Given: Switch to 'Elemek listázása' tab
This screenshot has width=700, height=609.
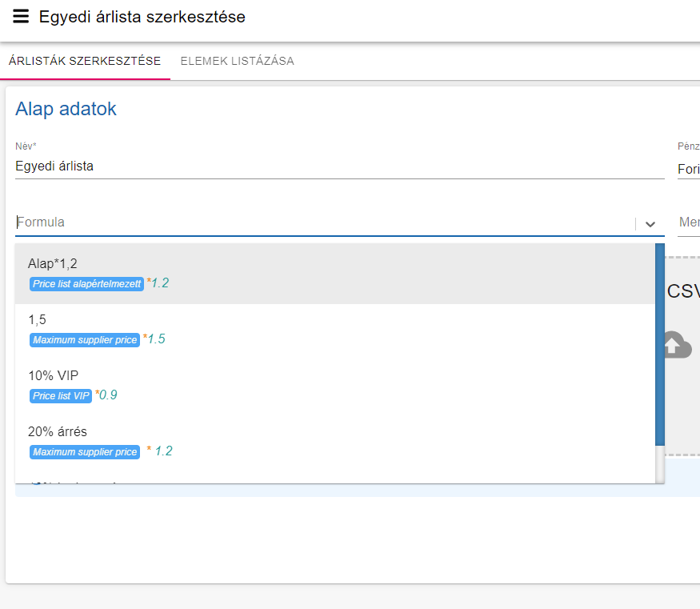Looking at the screenshot, I should pos(237,61).
